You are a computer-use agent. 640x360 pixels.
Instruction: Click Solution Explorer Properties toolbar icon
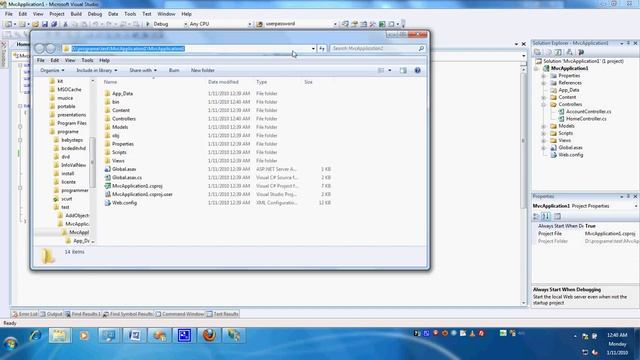coord(537,52)
